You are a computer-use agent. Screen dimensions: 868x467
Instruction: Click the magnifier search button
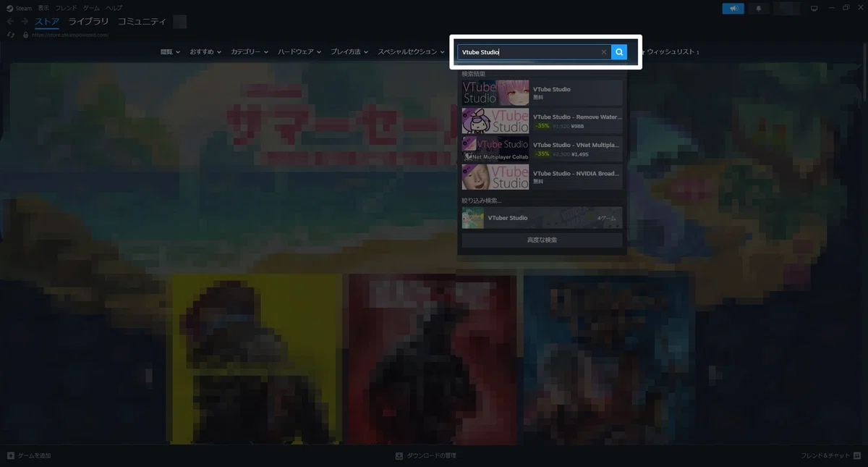click(x=619, y=52)
